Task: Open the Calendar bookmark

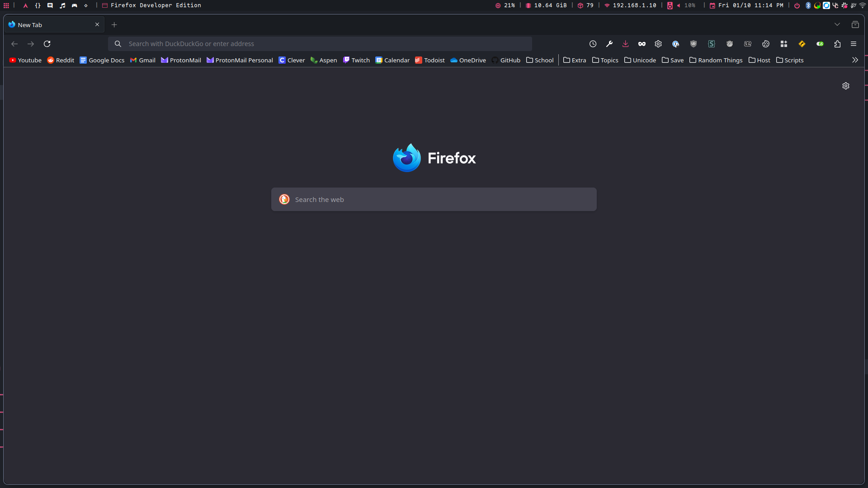Action: 392,60
